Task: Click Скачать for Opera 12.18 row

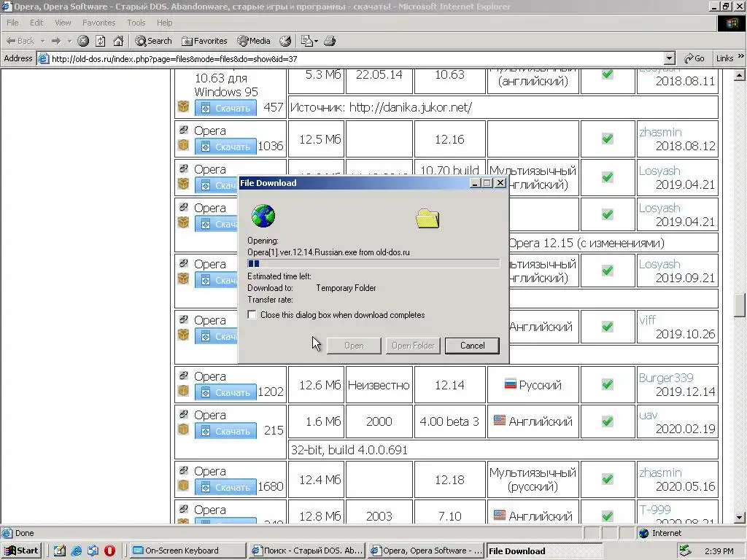Action: coord(225,487)
